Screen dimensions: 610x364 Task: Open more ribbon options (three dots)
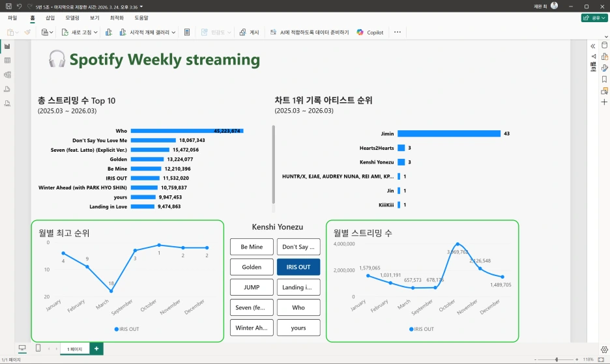(x=397, y=32)
